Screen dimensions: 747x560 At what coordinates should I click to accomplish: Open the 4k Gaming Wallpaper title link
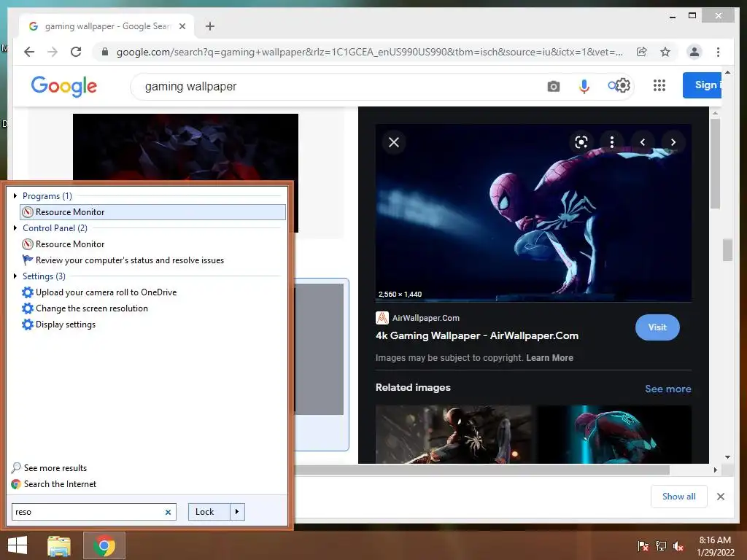coord(477,335)
